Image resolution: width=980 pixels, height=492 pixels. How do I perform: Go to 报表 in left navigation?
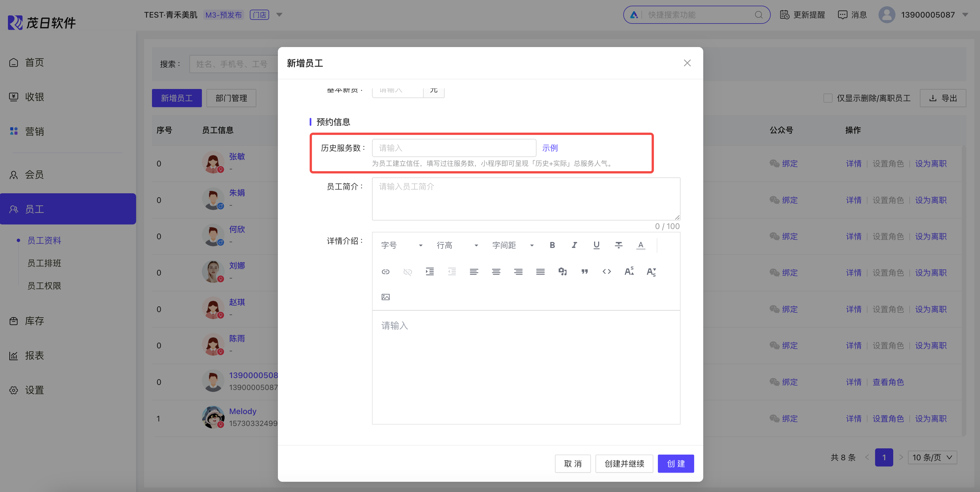(34, 355)
